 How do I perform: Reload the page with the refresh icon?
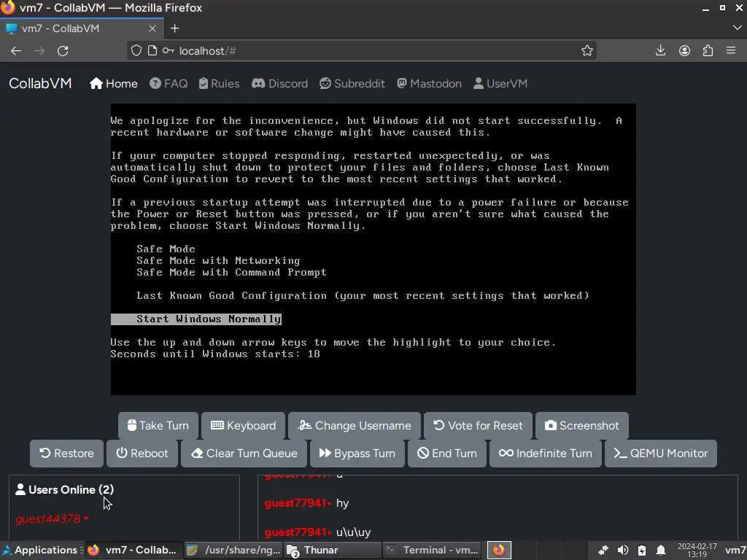(x=63, y=51)
